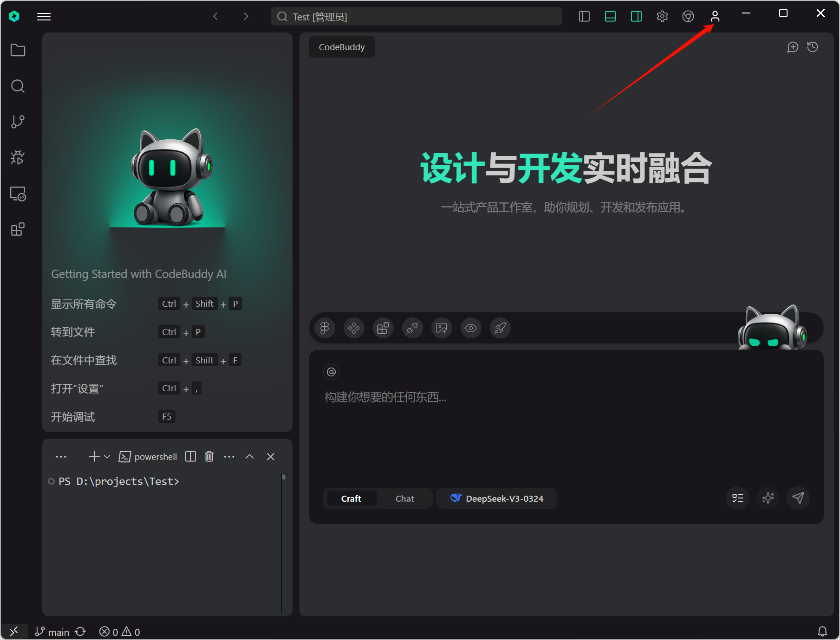The width and height of the screenshot is (840, 640).
Task: Open the Source Control branch icon
Action: click(x=18, y=122)
